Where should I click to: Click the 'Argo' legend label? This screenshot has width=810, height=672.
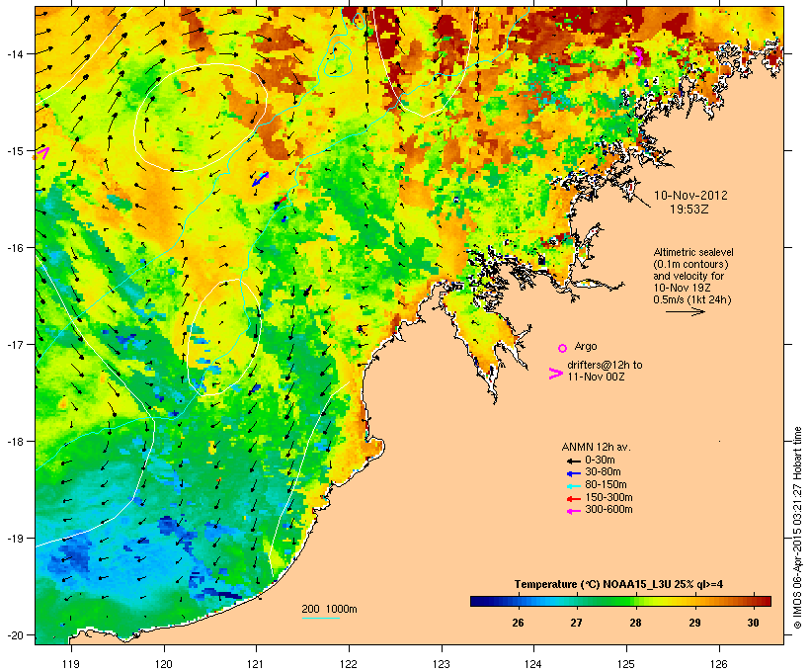coord(586,346)
